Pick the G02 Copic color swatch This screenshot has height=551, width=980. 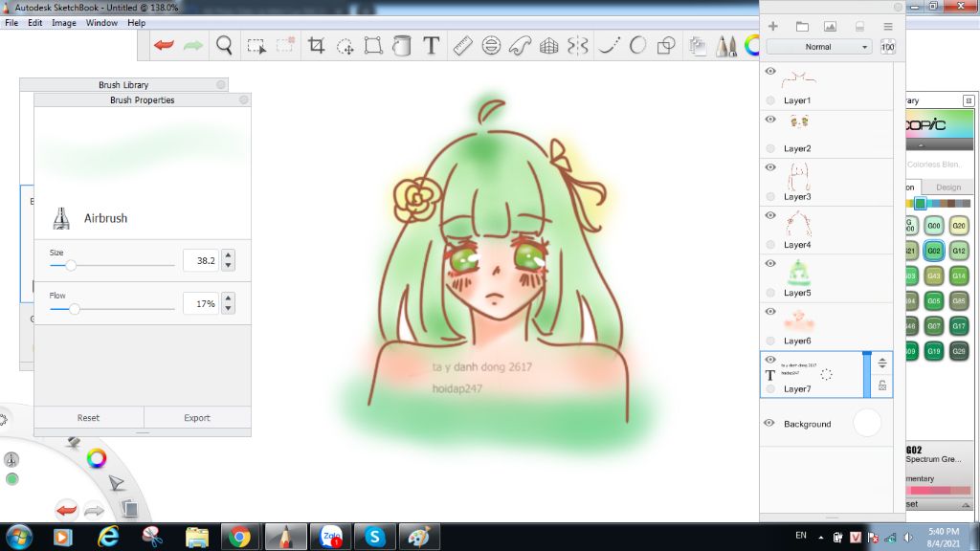pyautogui.click(x=934, y=251)
